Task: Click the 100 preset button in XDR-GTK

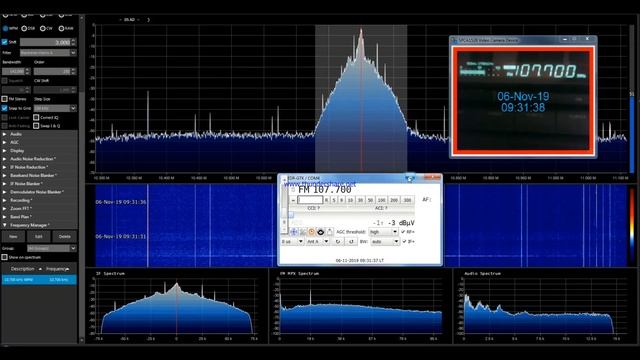Action: tap(381, 200)
